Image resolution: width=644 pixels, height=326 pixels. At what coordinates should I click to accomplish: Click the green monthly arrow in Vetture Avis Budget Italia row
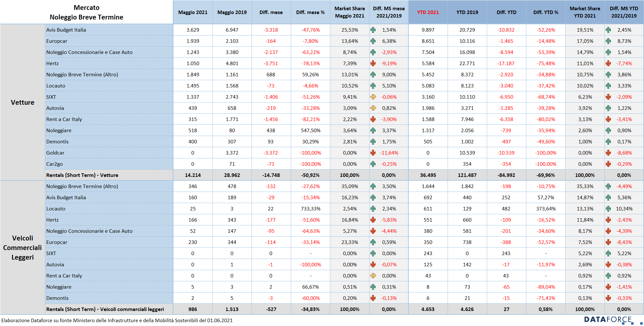[373, 30]
